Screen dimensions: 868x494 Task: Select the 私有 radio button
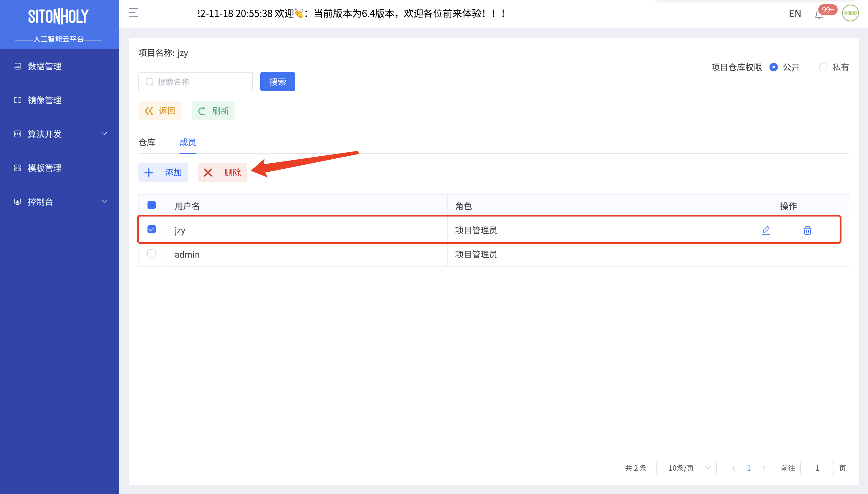click(823, 67)
